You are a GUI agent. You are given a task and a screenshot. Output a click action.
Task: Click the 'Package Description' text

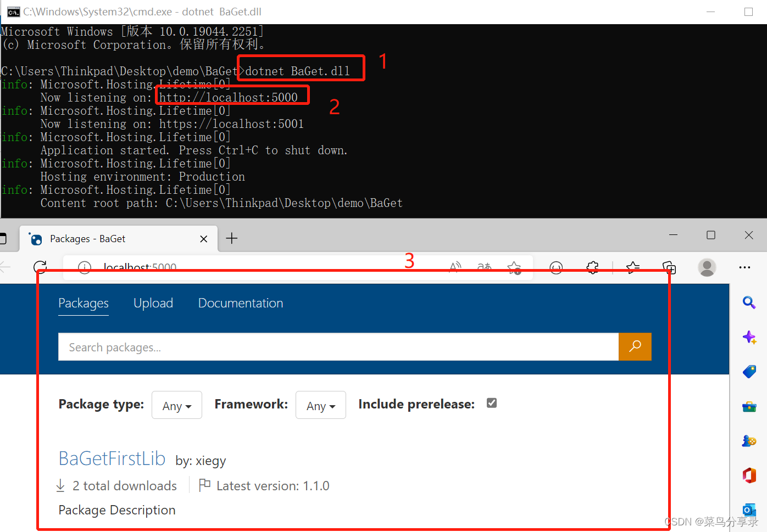(117, 510)
